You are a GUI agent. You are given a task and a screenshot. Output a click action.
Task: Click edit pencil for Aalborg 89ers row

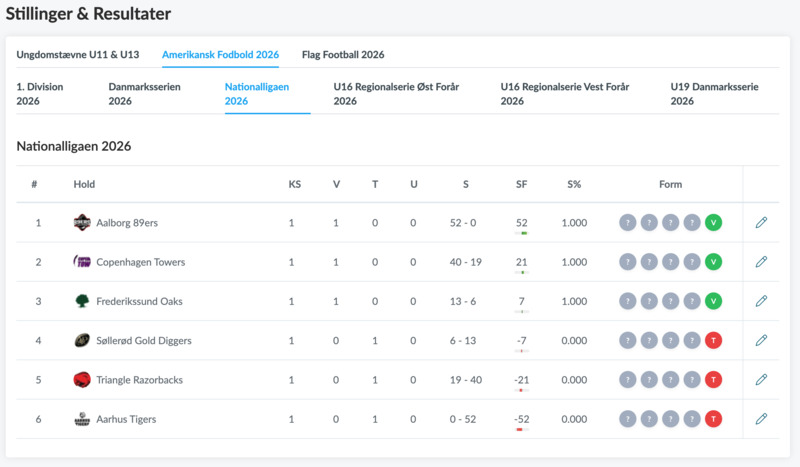coord(761,222)
